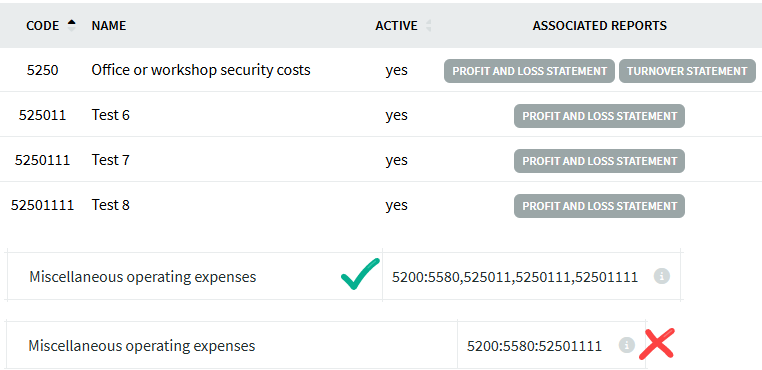Click Profit and Loss tag for Test 8
Screen dimensions: 762x370
[x=599, y=206]
